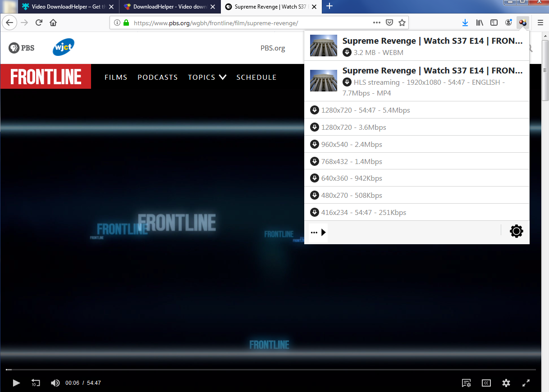Expand the TOPICS dropdown
Screen dimensions: 549x392
[207, 77]
